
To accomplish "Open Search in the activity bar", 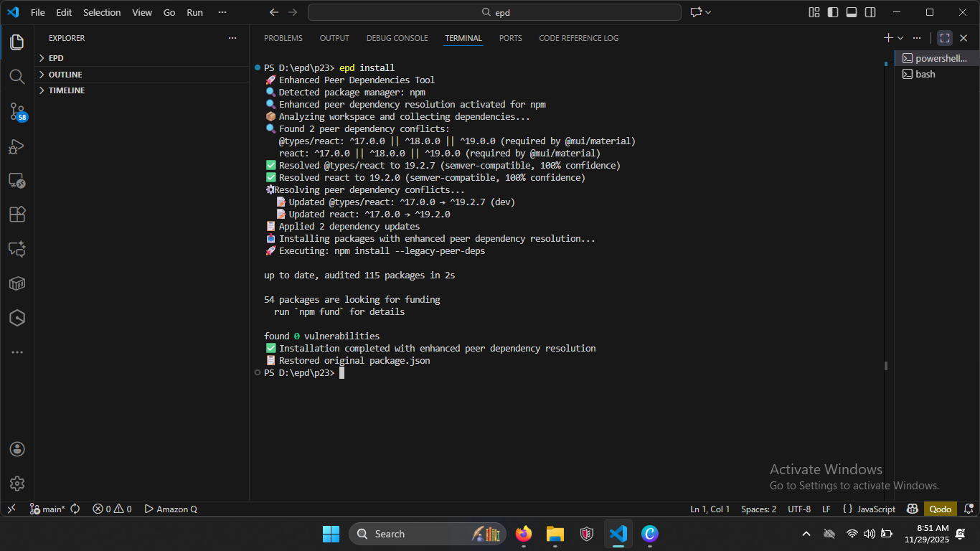I will [x=17, y=77].
